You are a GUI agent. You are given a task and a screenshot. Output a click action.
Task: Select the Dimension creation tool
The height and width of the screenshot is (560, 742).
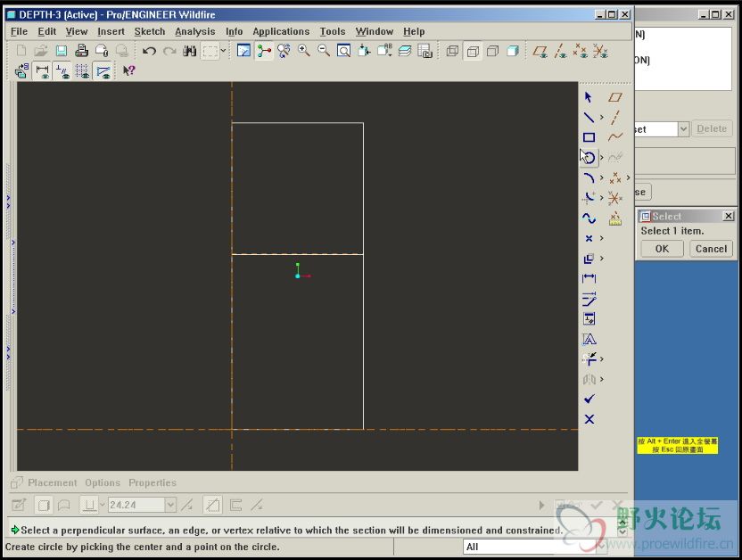(x=589, y=278)
